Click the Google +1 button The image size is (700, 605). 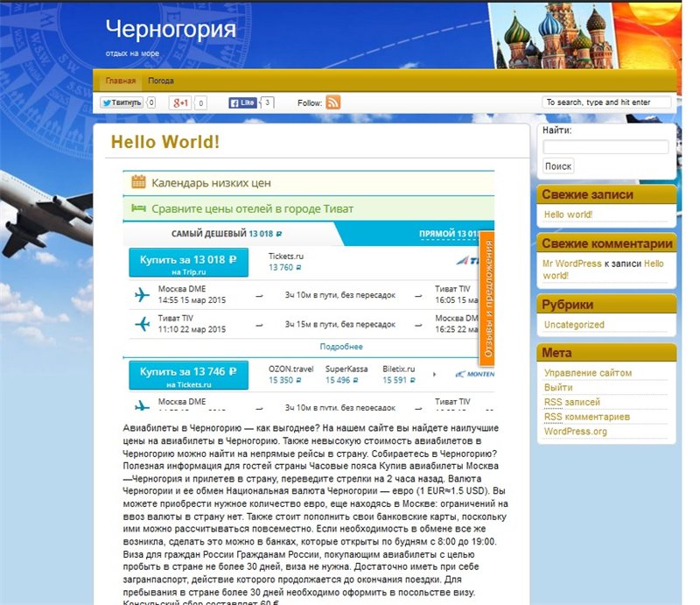[180, 103]
